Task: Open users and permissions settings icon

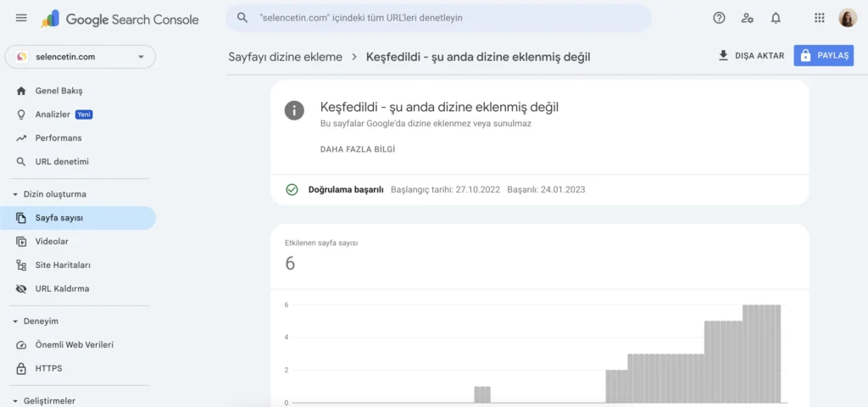Action: click(x=748, y=18)
